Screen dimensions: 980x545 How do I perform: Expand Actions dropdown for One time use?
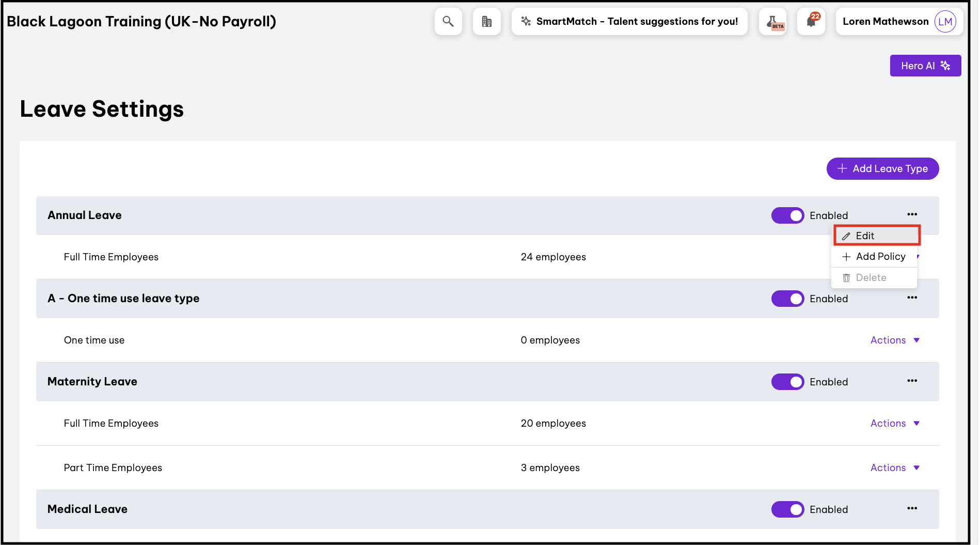pyautogui.click(x=895, y=340)
